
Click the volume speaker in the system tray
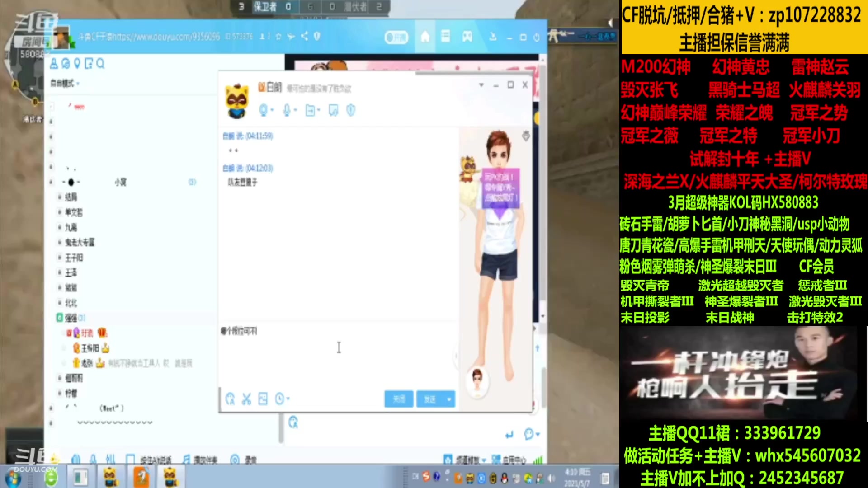[552, 478]
